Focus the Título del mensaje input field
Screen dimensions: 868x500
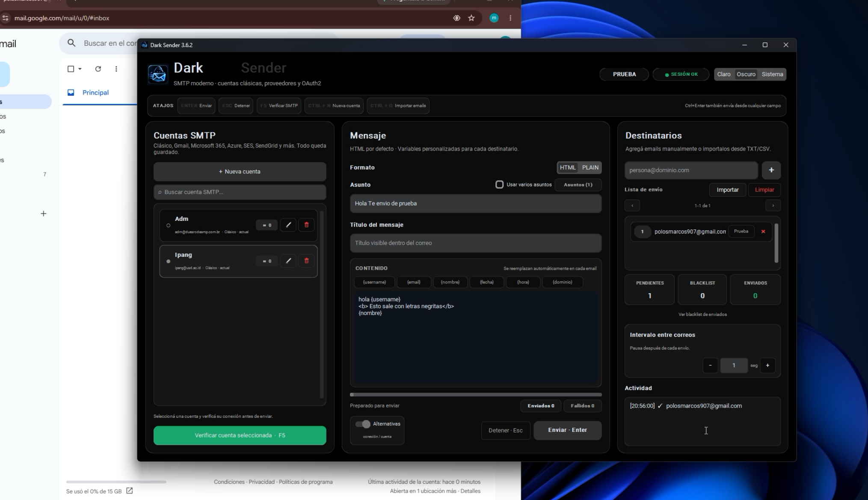tap(476, 243)
